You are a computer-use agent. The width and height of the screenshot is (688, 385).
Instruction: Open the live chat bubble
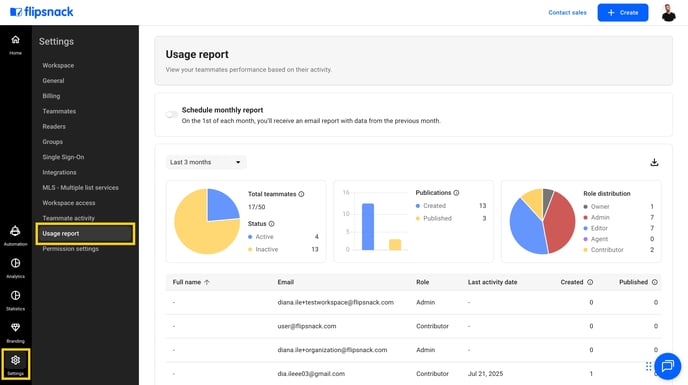tap(667, 366)
